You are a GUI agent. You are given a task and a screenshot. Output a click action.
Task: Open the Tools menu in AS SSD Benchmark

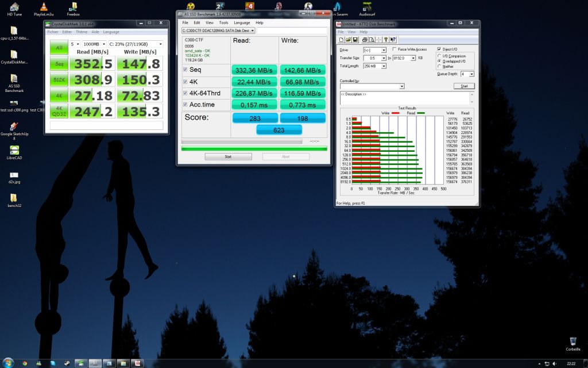coord(223,22)
